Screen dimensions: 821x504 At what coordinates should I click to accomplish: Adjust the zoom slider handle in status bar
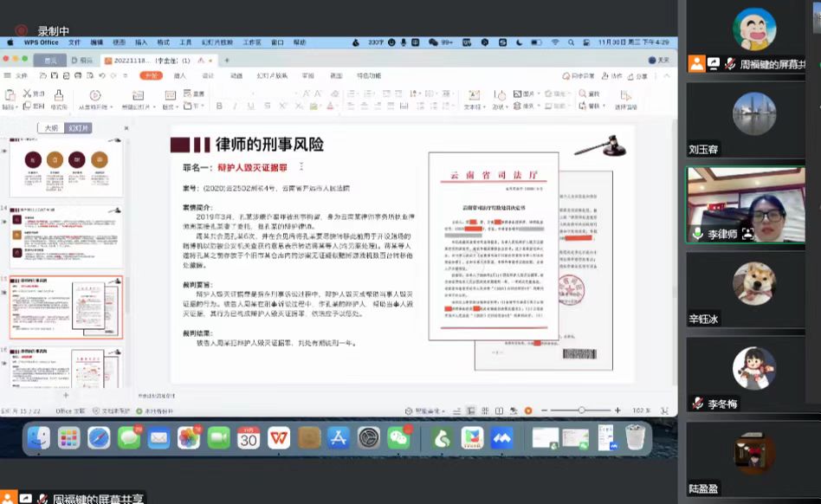(x=581, y=410)
